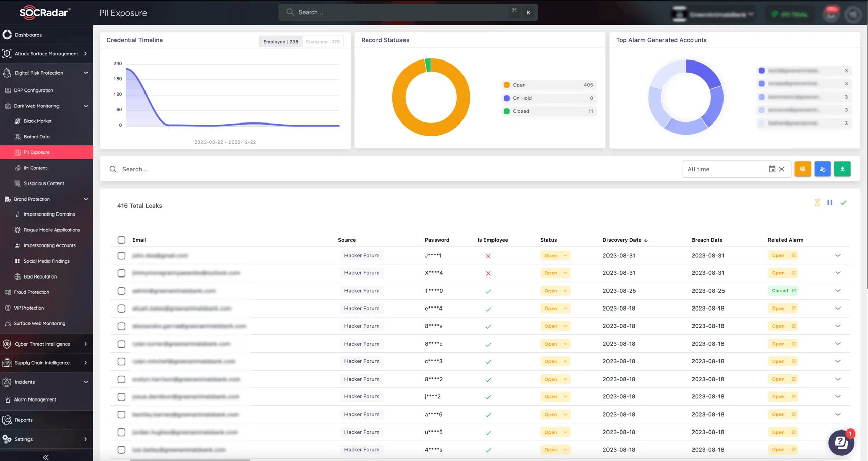Screen dimensions: 868x461
Task: Click Closed legend entry in Record Statuses
Action: pos(548,111)
